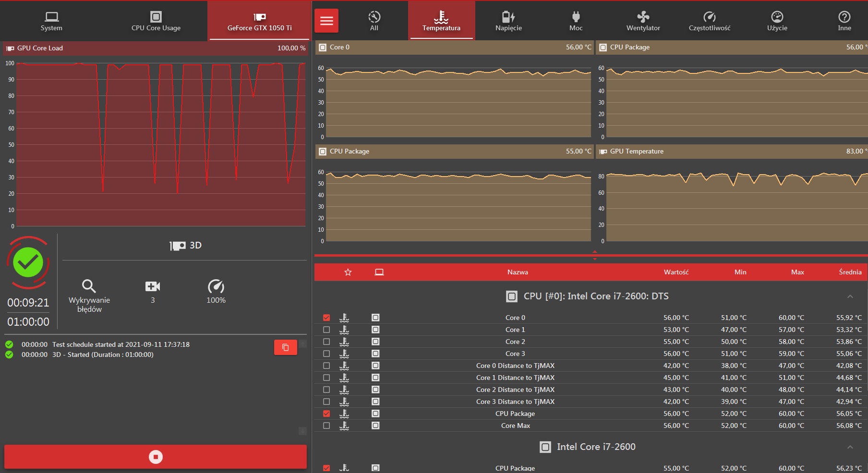Image resolution: width=868 pixels, height=473 pixels.
Task: Sort table by Nazwa column
Action: click(518, 272)
